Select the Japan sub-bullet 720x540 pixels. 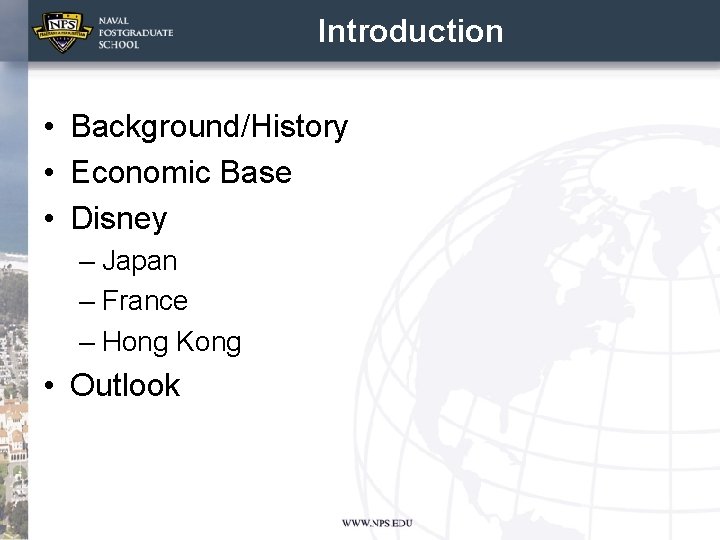coord(140,261)
